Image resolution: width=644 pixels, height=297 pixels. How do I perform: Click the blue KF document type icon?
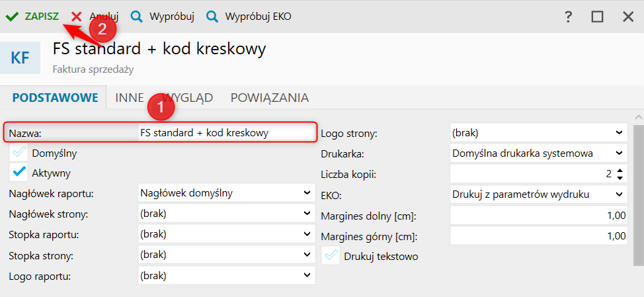point(20,58)
